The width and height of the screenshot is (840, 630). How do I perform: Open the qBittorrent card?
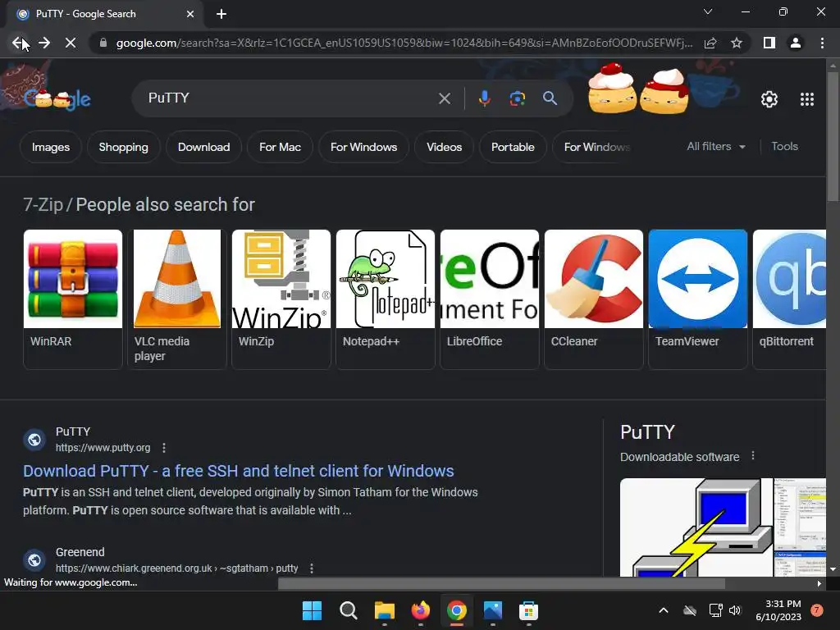789,299
